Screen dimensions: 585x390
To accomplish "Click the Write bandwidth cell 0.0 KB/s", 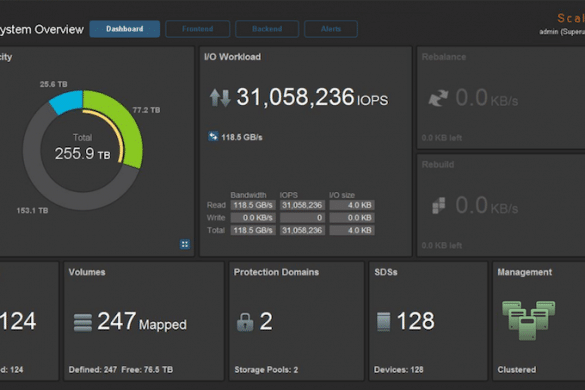I will (253, 218).
